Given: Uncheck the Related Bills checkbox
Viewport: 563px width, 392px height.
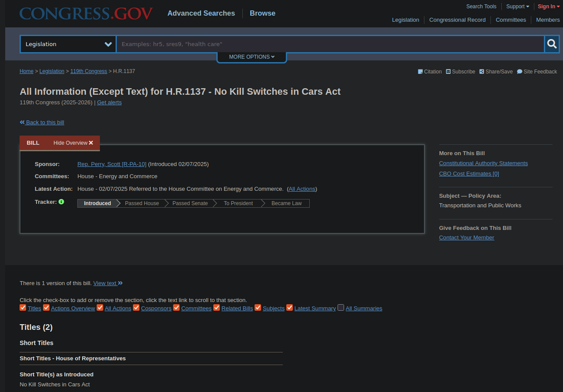Looking at the screenshot, I should coord(217,308).
